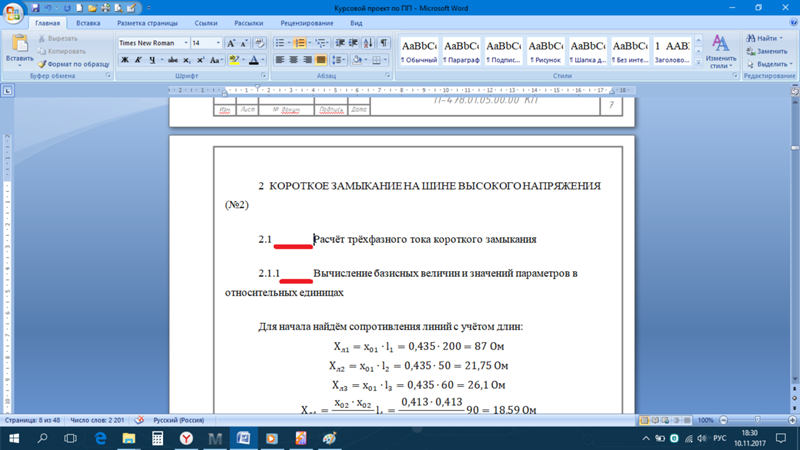Click Формат по образцу button
This screenshot has height=450, width=800.
[73, 64]
